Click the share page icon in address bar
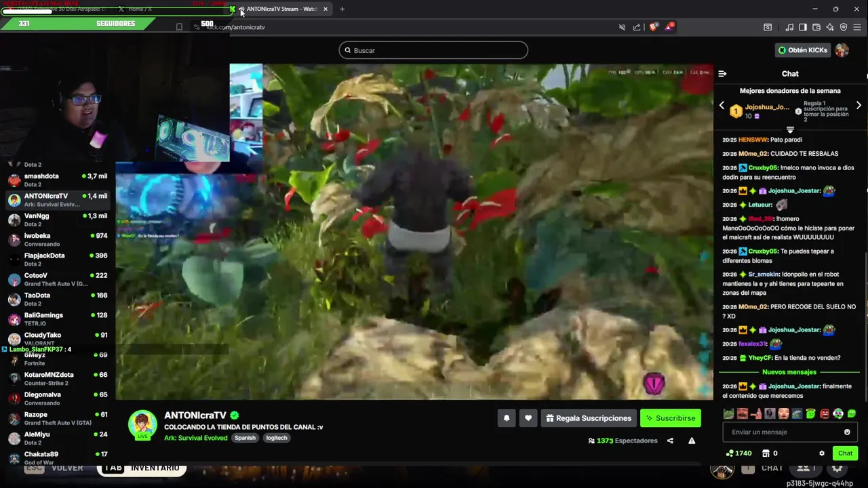Screen dimensions: 868x488 point(637,27)
